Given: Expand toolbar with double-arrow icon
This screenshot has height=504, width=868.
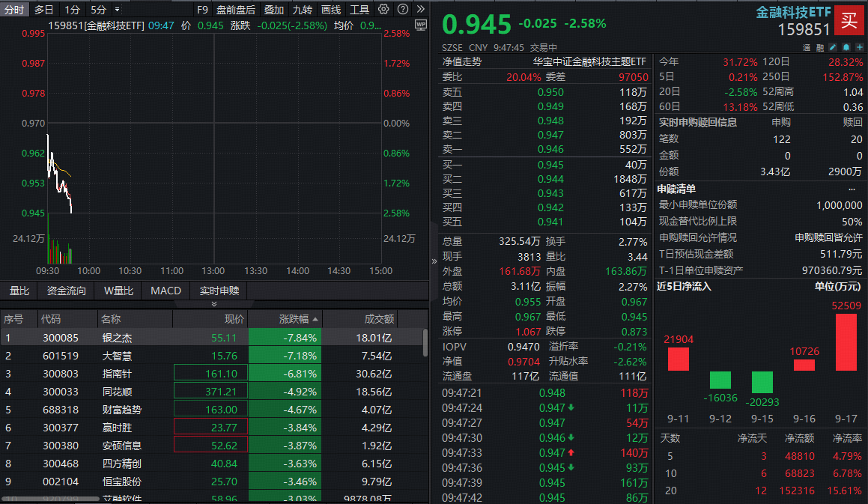Looking at the screenshot, I should click(x=419, y=10).
